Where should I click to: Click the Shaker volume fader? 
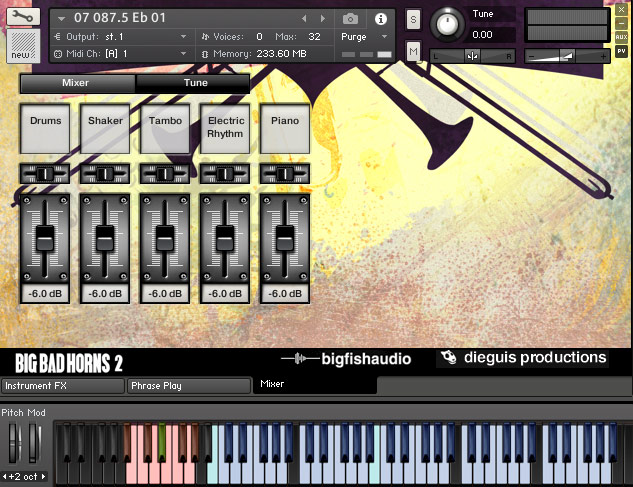pyautogui.click(x=105, y=239)
